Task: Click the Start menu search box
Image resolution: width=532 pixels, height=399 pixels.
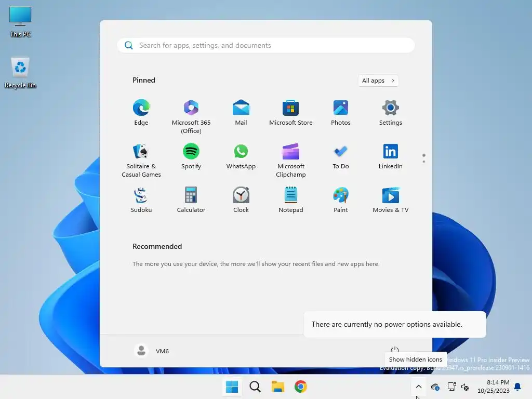Action: 266,46
